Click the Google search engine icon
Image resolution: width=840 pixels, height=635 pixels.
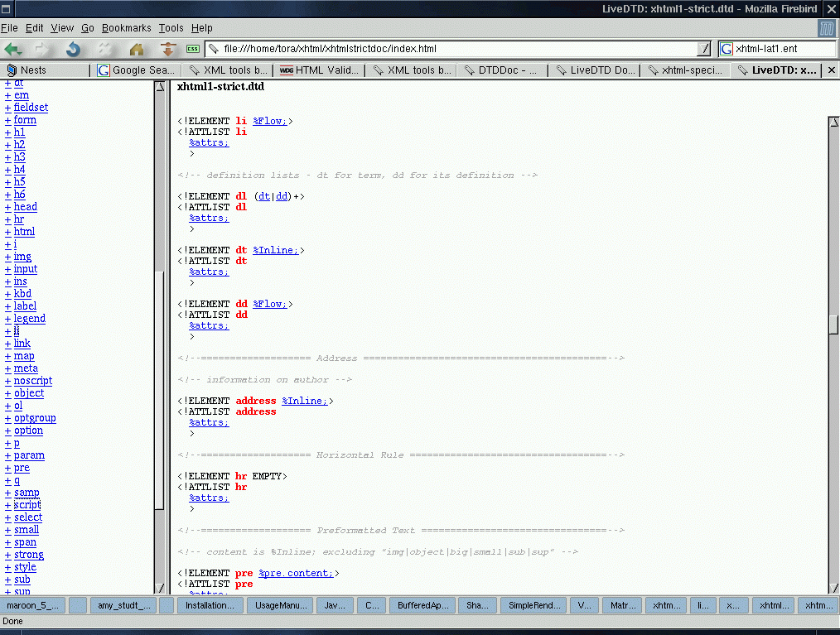pos(726,49)
